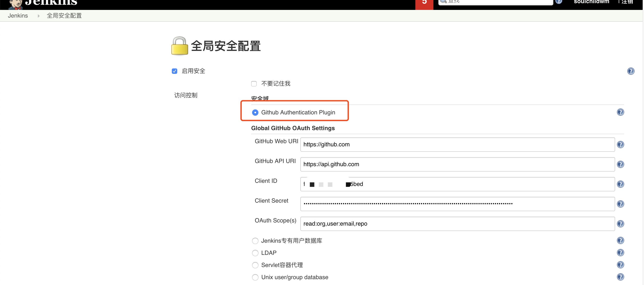Show help for OAuth Scope(s) field

pos(620,224)
